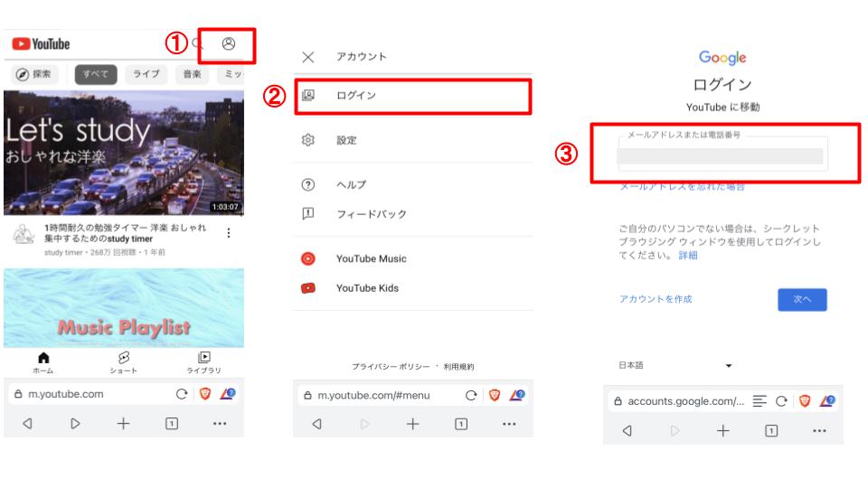Tap the YouTube logo in first screen
The width and height of the screenshot is (868, 488).
click(41, 43)
